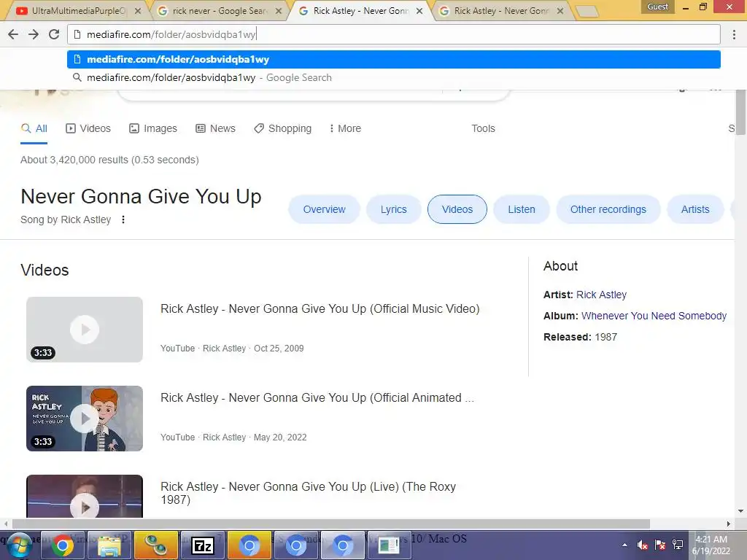Select the Lyrics chip
Screen dimensions: 747x560
tap(393, 209)
